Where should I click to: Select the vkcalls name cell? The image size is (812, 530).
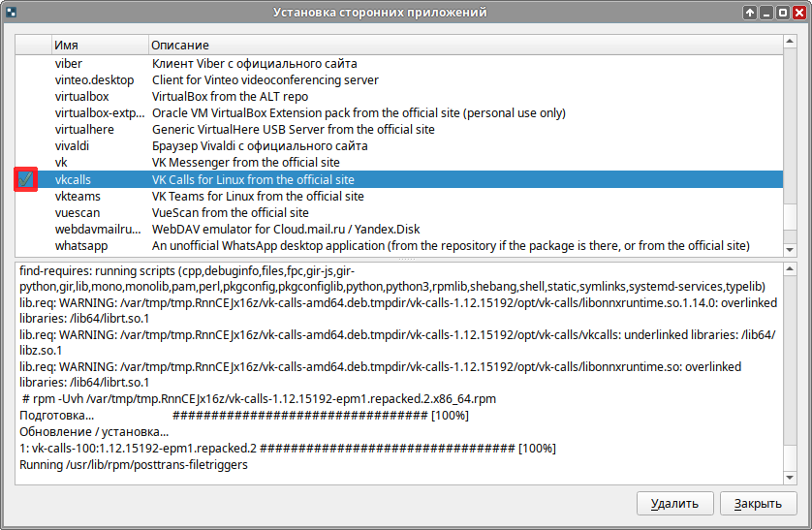73,179
